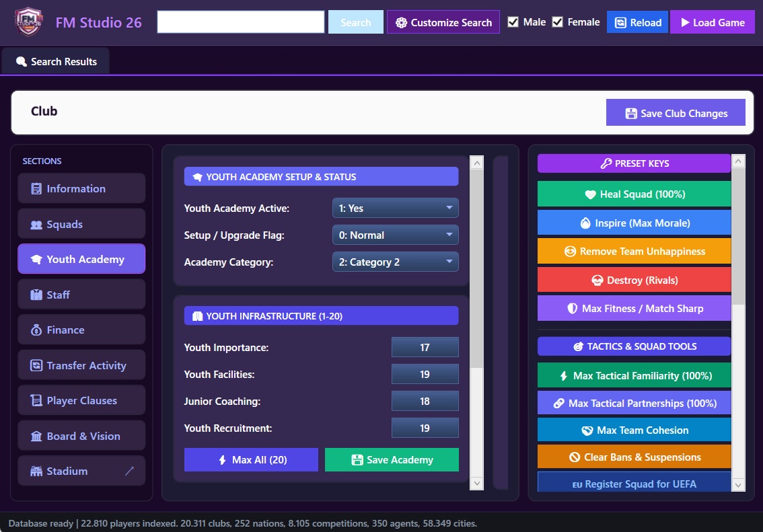Click the magnifier icon in Search Results tab
763x532 pixels.
tap(22, 62)
